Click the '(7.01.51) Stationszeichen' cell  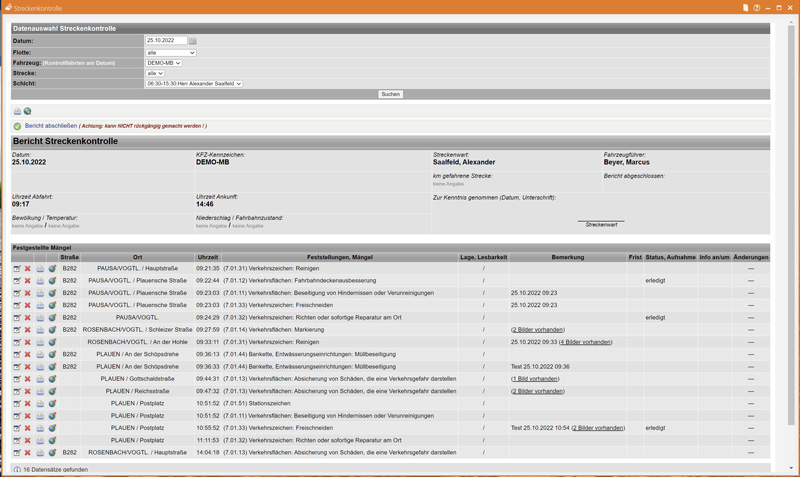257,404
